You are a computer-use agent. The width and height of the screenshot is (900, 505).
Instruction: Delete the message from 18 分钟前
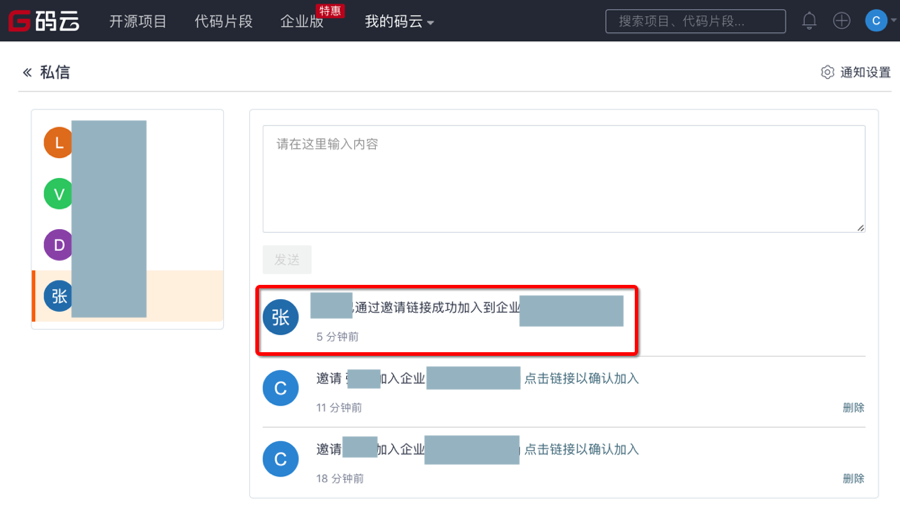point(853,478)
